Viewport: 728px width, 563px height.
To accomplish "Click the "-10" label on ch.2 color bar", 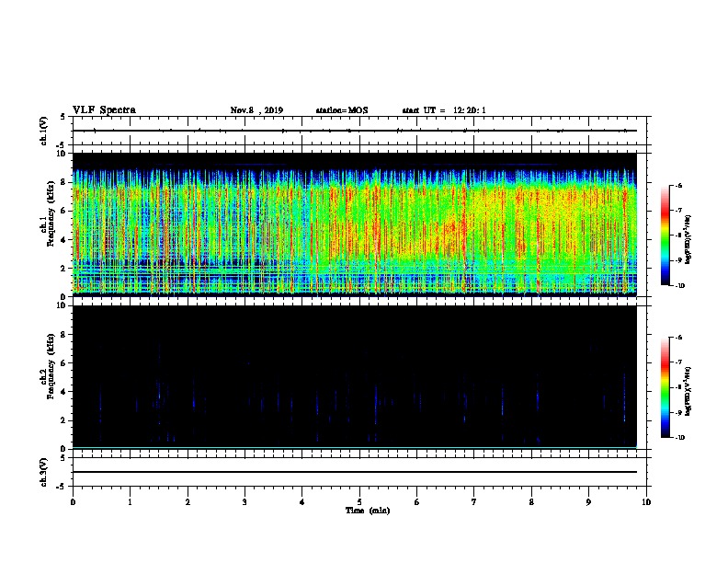I will [x=679, y=438].
